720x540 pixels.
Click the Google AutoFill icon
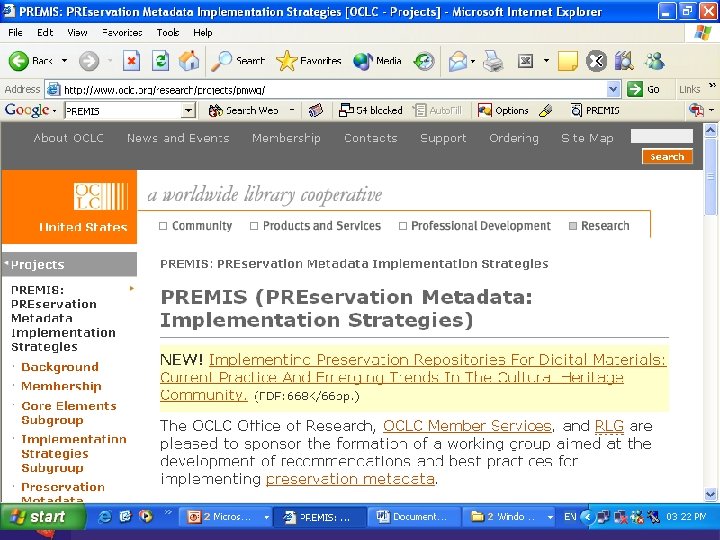pyautogui.click(x=420, y=111)
